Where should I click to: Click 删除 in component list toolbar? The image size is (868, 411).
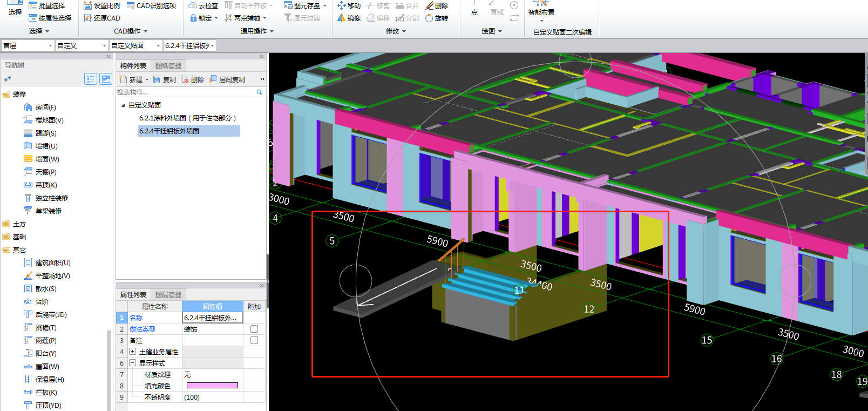pos(193,79)
